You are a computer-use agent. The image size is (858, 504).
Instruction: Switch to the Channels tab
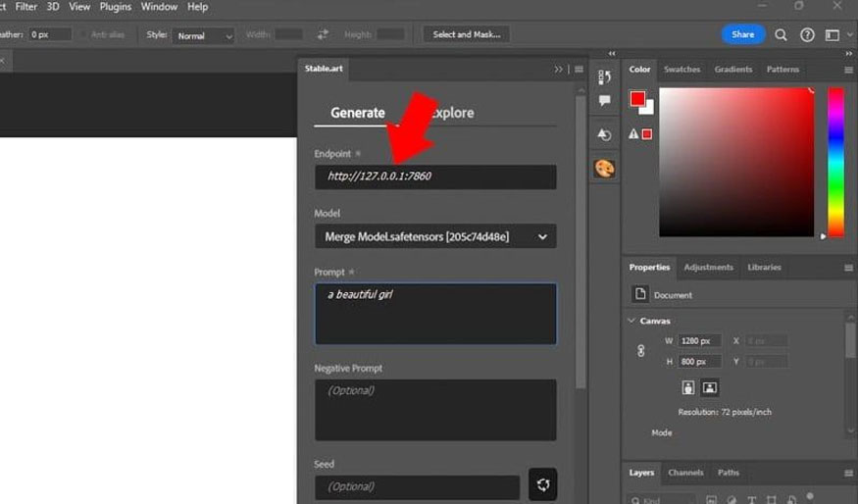pos(685,473)
